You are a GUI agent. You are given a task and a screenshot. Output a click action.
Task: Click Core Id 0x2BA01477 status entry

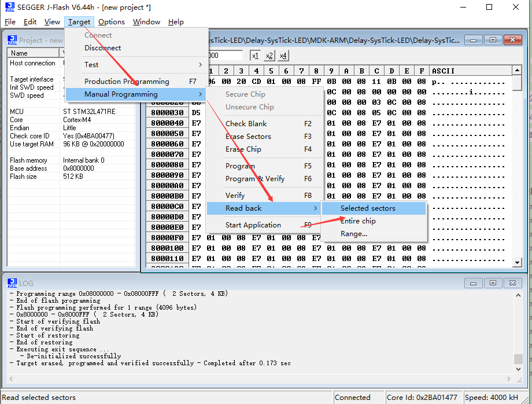point(424,397)
